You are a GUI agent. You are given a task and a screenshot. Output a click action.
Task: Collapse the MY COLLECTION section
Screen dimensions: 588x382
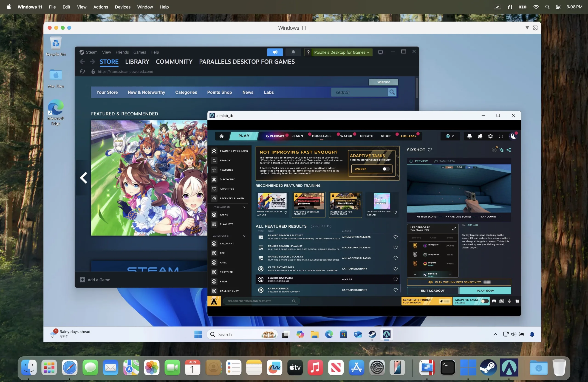tap(244, 207)
